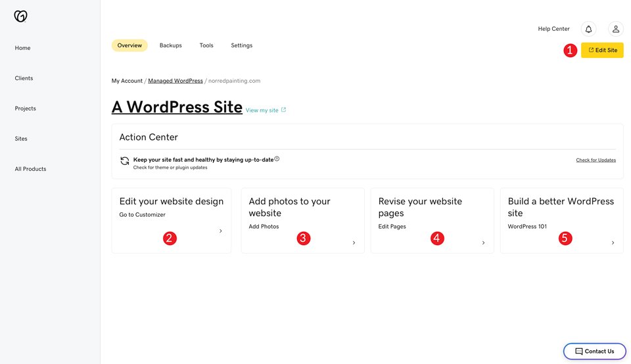The width and height of the screenshot is (631, 364).
Task: Open the Settings tab
Action: tap(241, 45)
